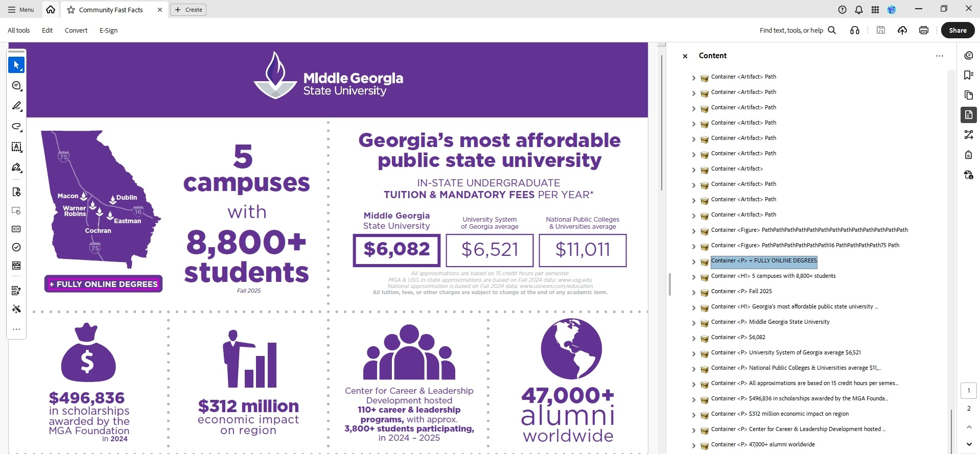Open the Bookmarks panel icon
This screenshot has width=980, height=454.
968,75
